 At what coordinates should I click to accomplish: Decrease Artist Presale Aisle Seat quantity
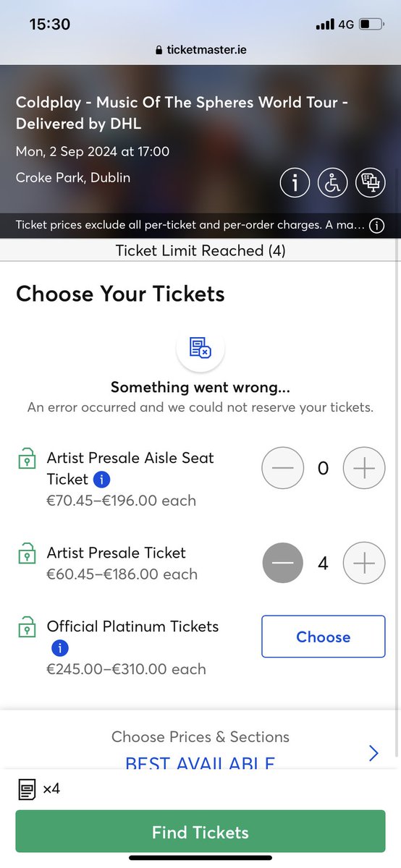(x=283, y=469)
